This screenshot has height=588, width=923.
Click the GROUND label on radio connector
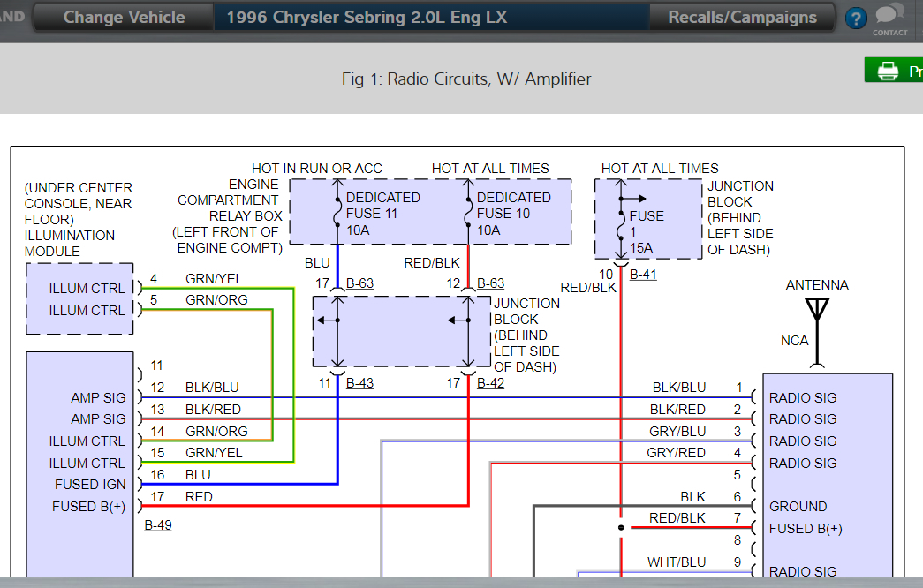[798, 507]
